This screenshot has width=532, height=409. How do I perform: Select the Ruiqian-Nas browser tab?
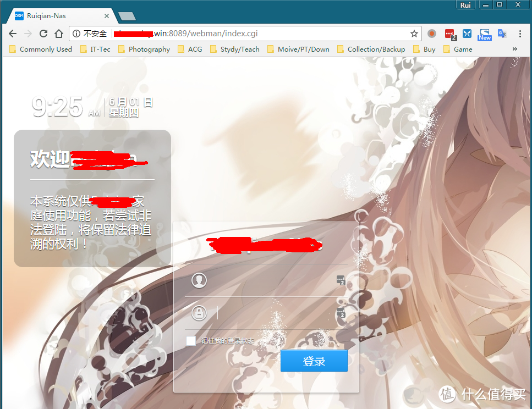pos(61,16)
